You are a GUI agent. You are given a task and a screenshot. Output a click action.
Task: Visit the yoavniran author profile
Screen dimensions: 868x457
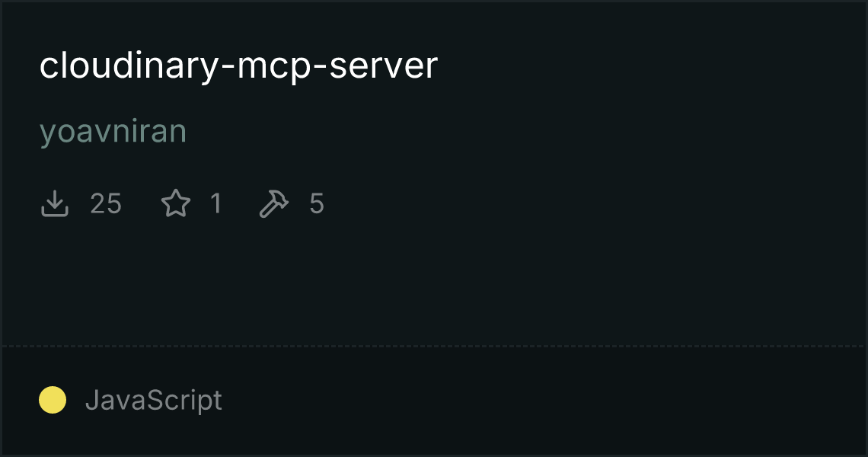[113, 133]
